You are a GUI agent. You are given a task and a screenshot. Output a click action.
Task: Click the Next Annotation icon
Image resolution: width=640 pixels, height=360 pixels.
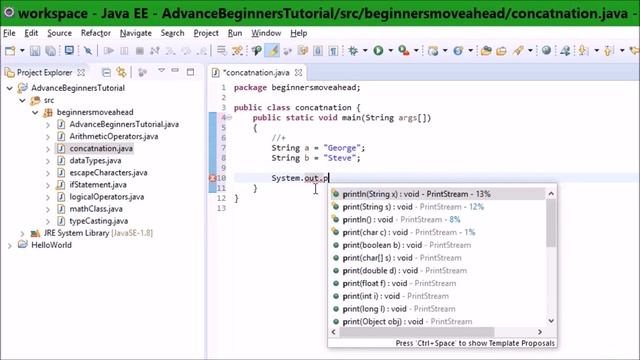tap(583, 51)
